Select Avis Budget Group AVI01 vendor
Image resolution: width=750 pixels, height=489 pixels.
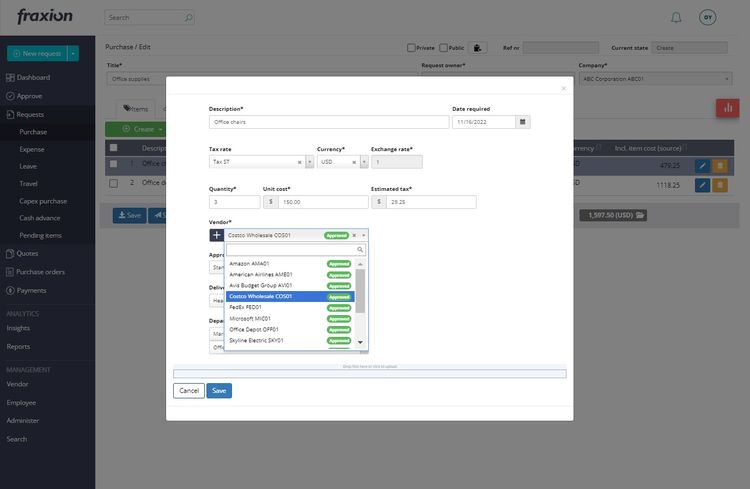(290, 286)
